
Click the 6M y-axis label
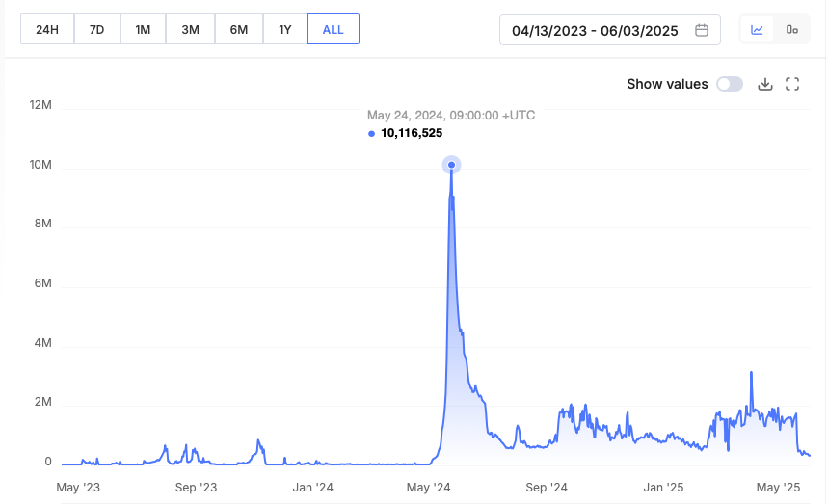click(42, 283)
